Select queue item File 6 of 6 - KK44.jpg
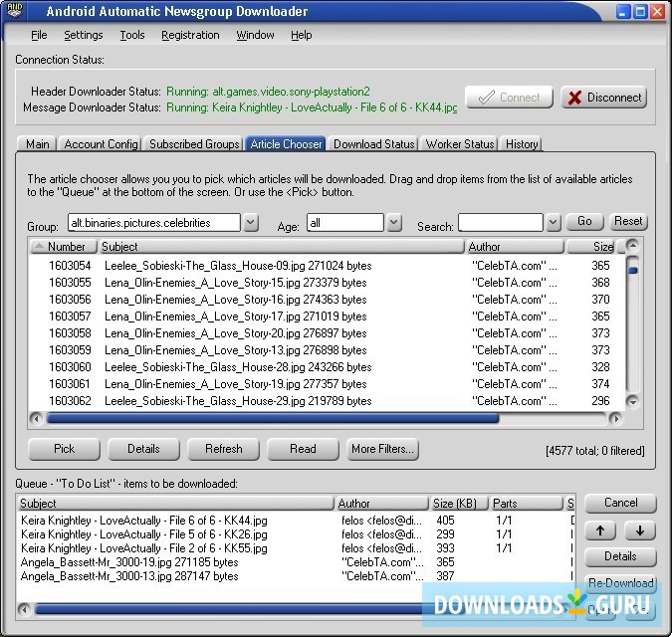 tap(296, 521)
